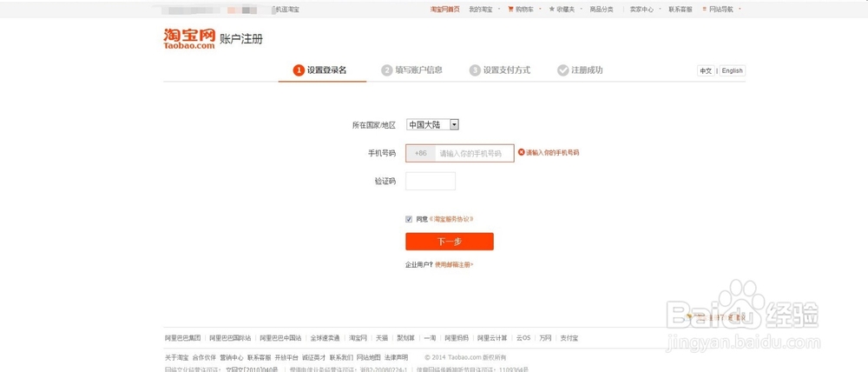Click the 请输入你的手机号码 error message
This screenshot has height=372, width=868.
pyautogui.click(x=552, y=152)
